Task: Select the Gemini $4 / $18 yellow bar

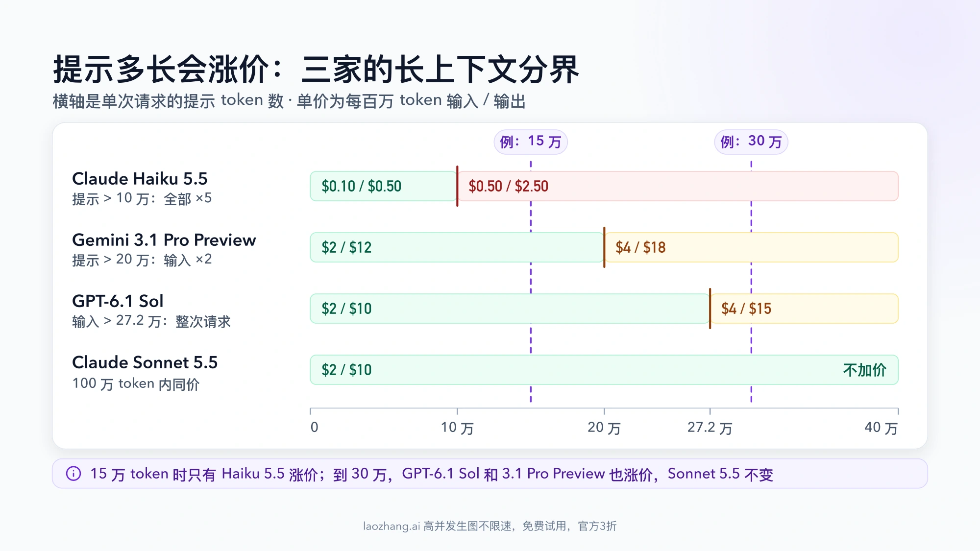Action: pyautogui.click(x=751, y=247)
